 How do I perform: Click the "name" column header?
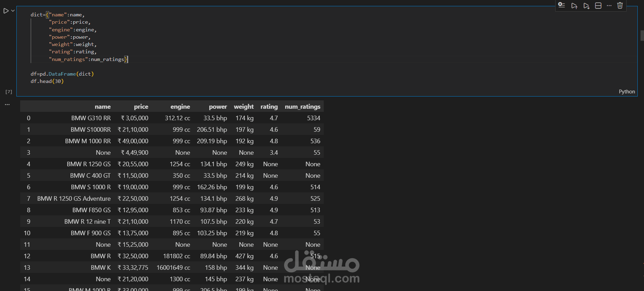pyautogui.click(x=103, y=107)
